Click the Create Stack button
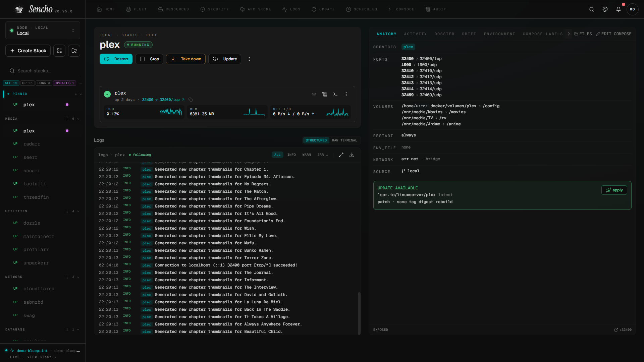This screenshot has height=362, width=644. [x=28, y=51]
